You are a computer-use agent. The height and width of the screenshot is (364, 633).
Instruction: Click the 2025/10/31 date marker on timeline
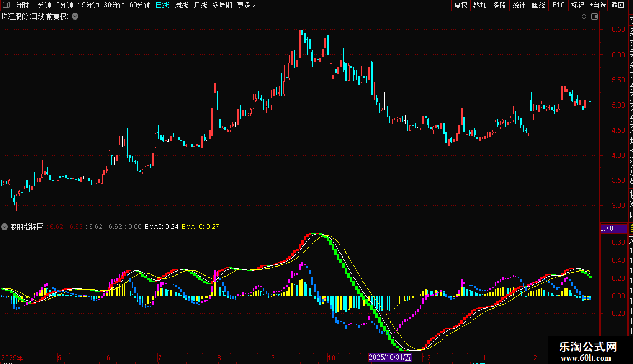coord(390,357)
